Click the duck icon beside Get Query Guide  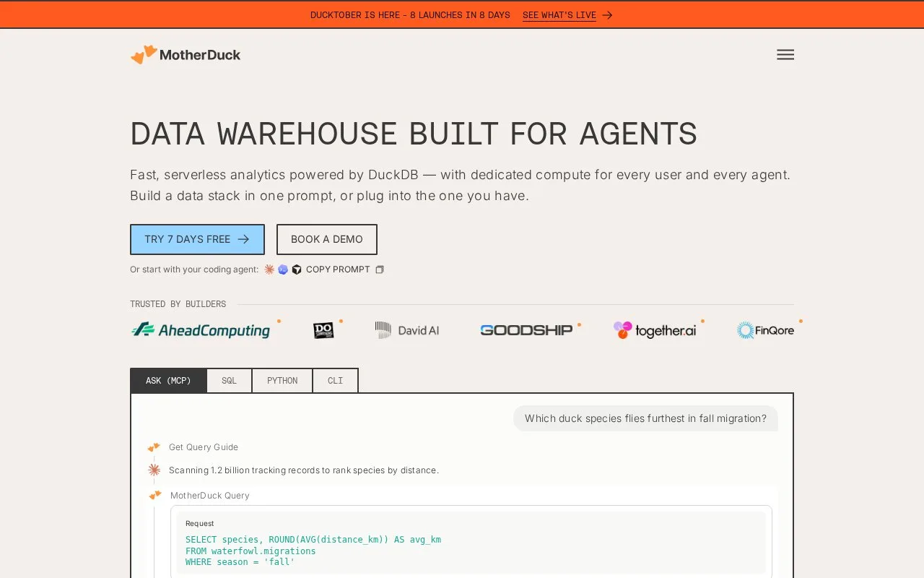point(154,447)
